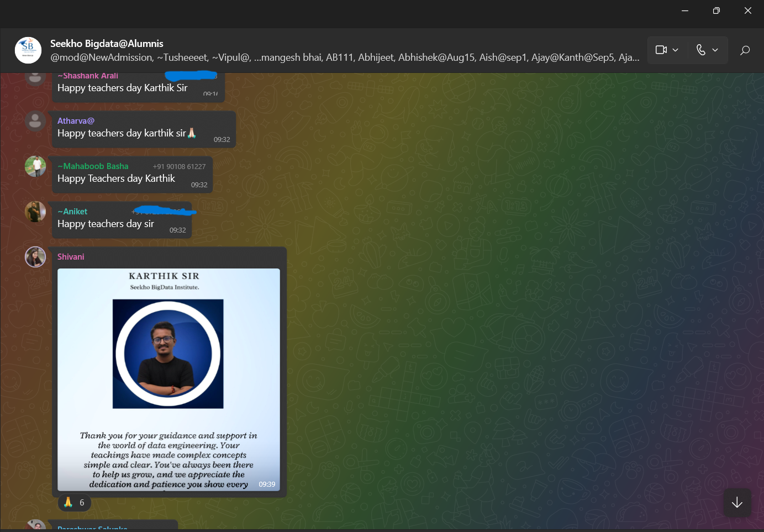Restore down the WhatsApp window
This screenshot has width=764, height=532.
tap(716, 10)
